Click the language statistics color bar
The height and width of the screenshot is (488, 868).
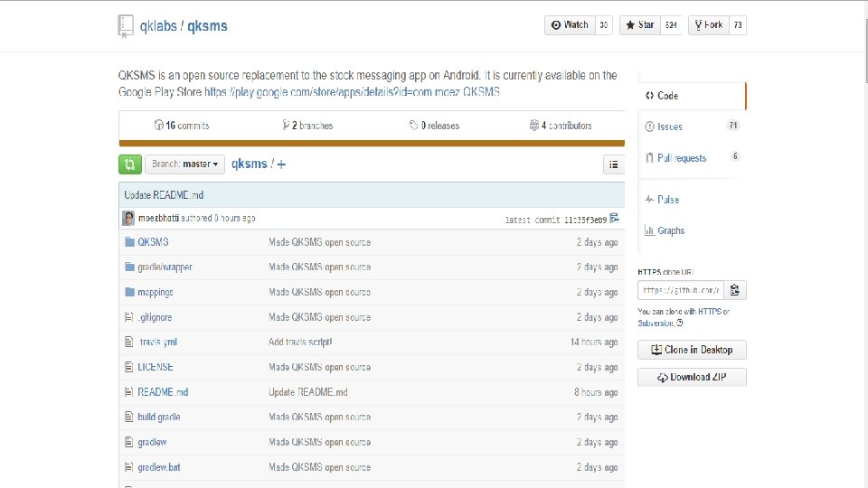click(372, 144)
